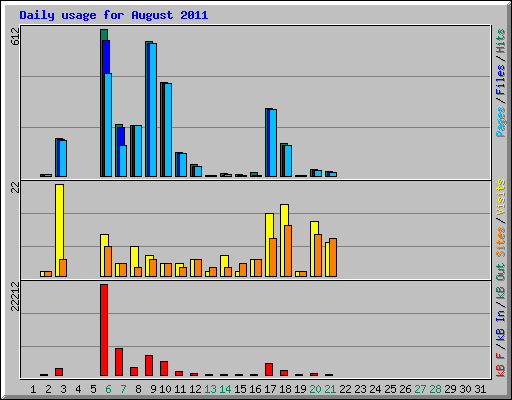Click day label "3" on the x-axis
The width and height of the screenshot is (512, 400).
point(63,389)
